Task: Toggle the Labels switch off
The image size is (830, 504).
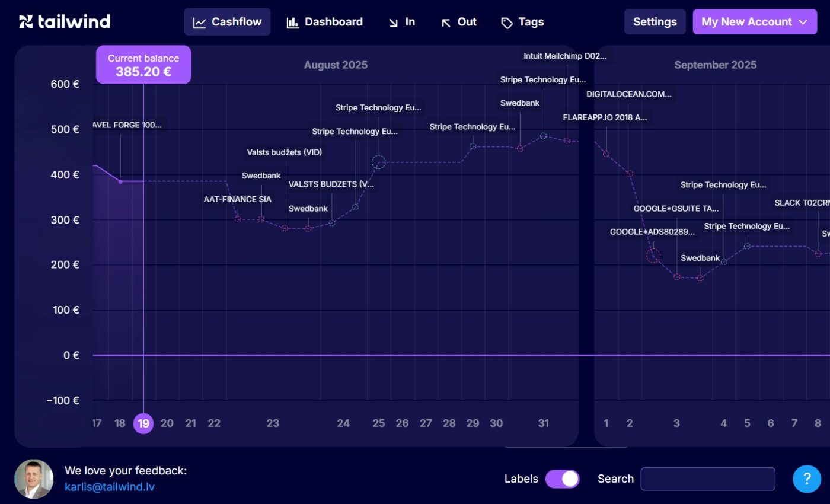Action: [x=562, y=479]
